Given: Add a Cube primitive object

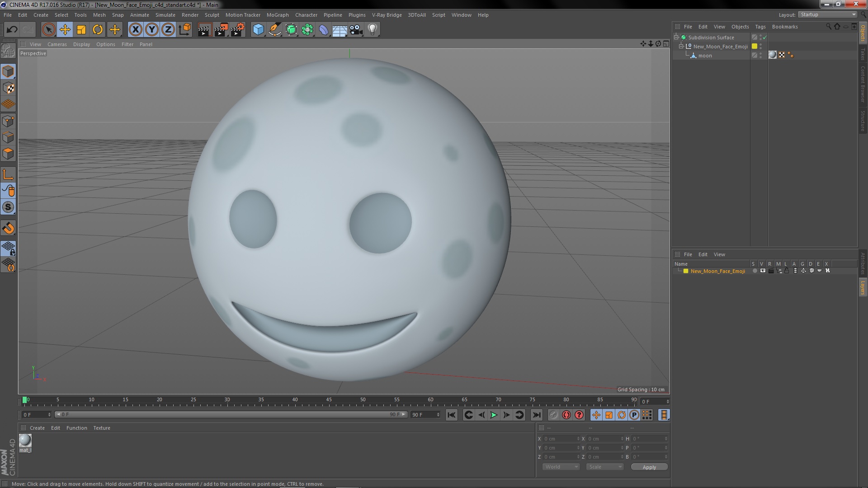Looking at the screenshot, I should tap(258, 30).
